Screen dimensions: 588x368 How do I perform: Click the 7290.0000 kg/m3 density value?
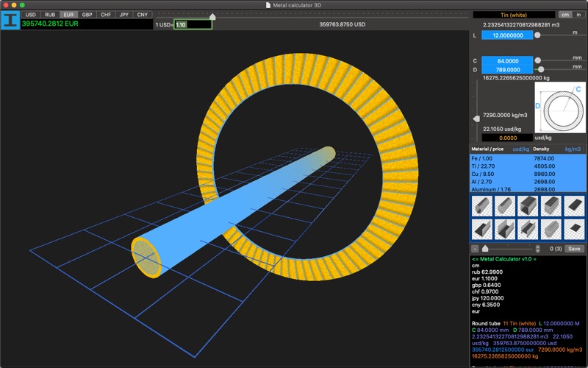pyautogui.click(x=505, y=116)
